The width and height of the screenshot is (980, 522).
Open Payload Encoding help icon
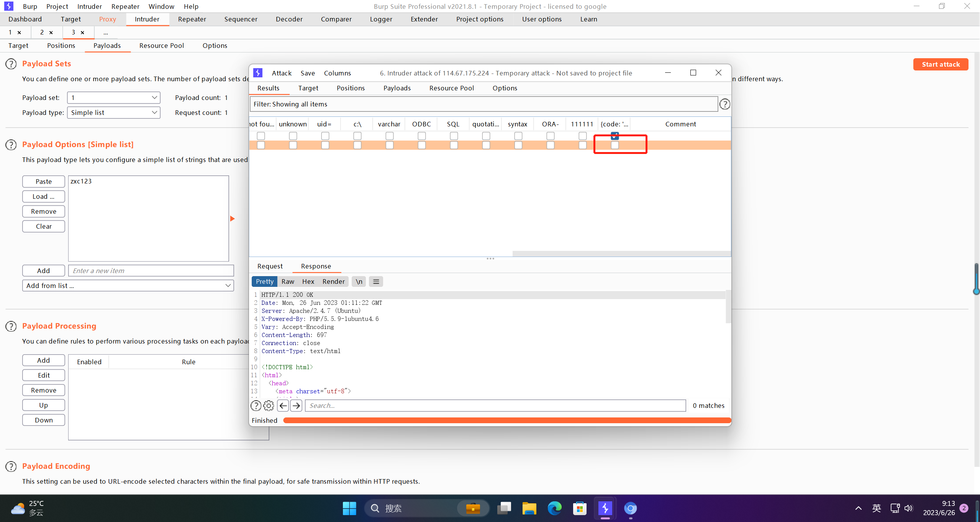(x=11, y=466)
